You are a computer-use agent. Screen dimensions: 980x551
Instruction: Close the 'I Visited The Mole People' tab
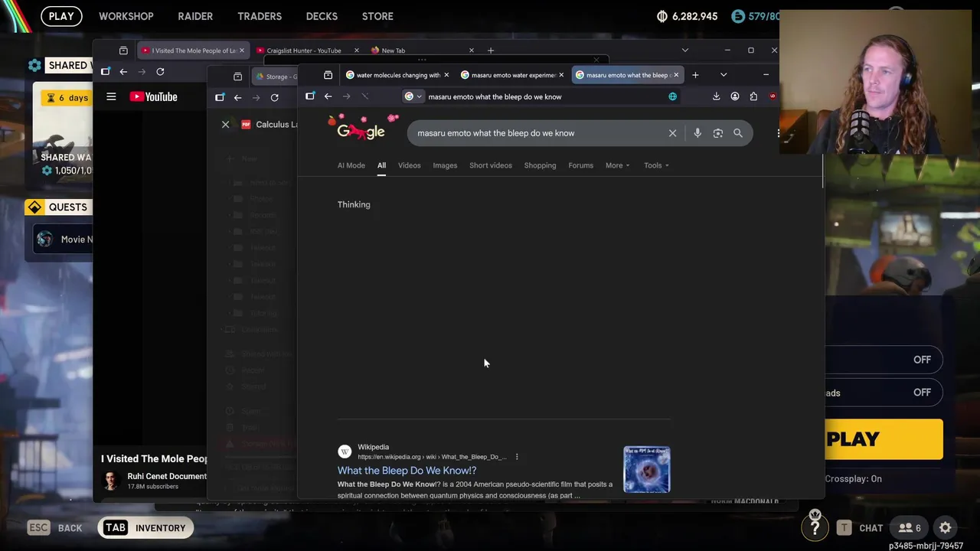point(241,51)
